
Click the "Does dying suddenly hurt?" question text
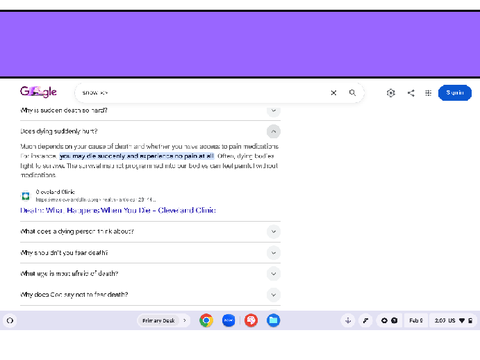click(59, 131)
